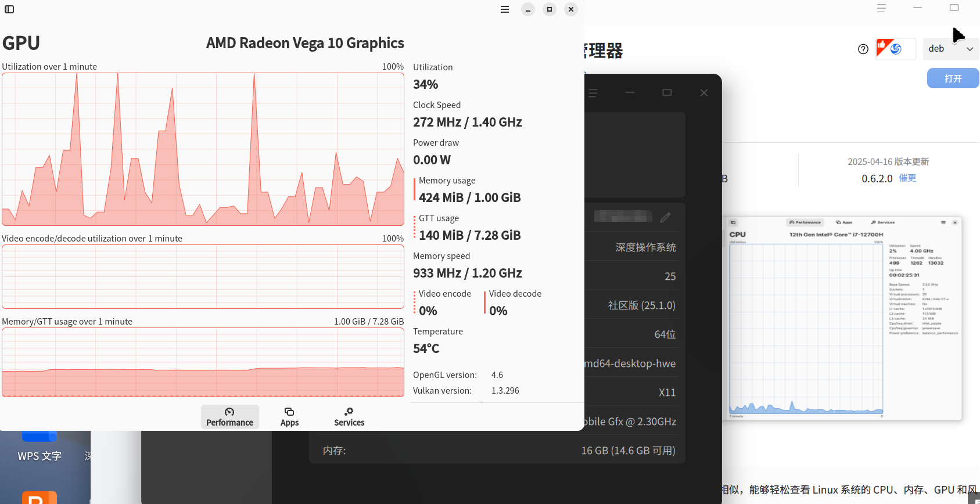Click the Performance tab gauge icon
Image resolution: width=980 pixels, height=504 pixels.
point(229,412)
